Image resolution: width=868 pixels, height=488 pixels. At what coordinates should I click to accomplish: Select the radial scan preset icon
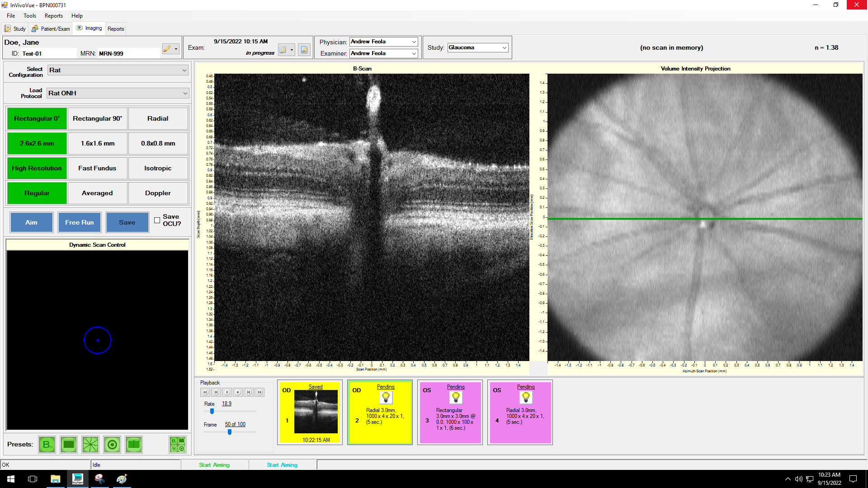pos(90,445)
